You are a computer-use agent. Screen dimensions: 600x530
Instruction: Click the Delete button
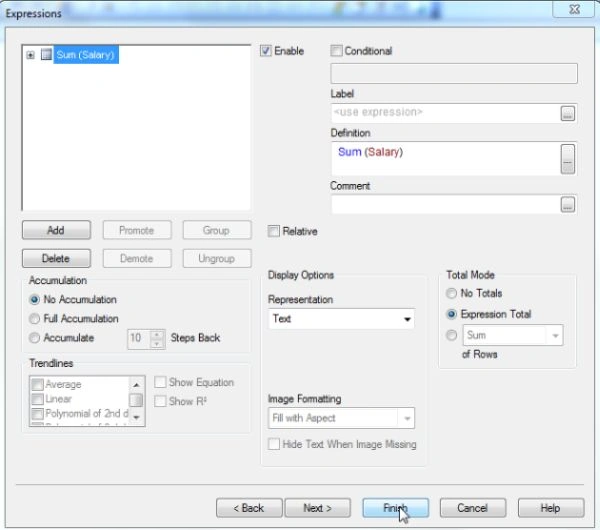(56, 259)
